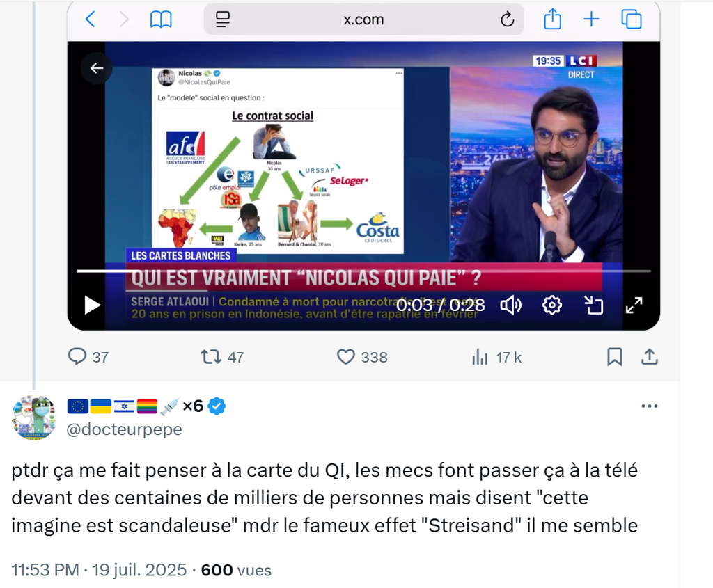This screenshot has width=713, height=588.
Task: Reload the page in Safari
Action: click(x=507, y=19)
